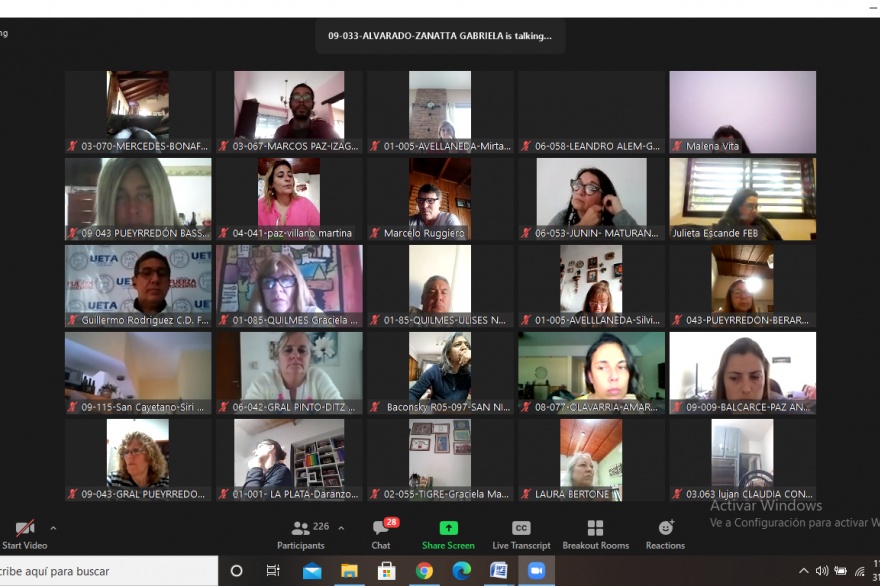Image resolution: width=880 pixels, height=586 pixels.
Task: Select video tile 01-001- LA PLATA-Daranzo
Action: click(x=289, y=460)
